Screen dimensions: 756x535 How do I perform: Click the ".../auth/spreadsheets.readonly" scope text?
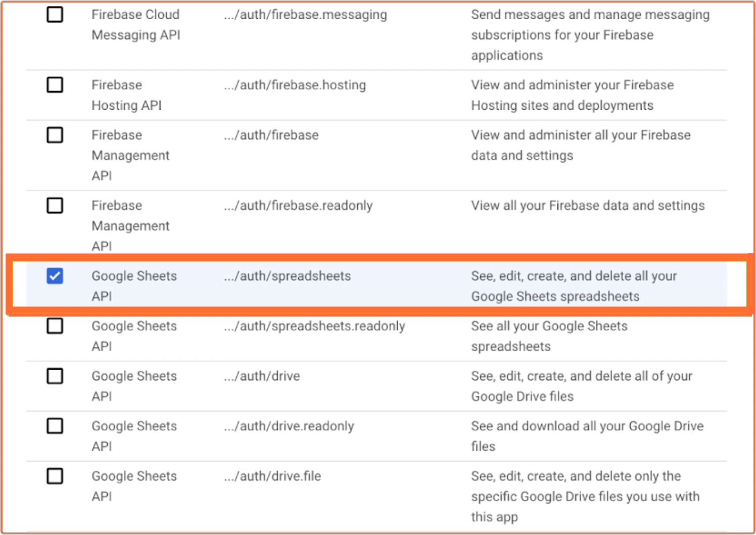coord(314,326)
